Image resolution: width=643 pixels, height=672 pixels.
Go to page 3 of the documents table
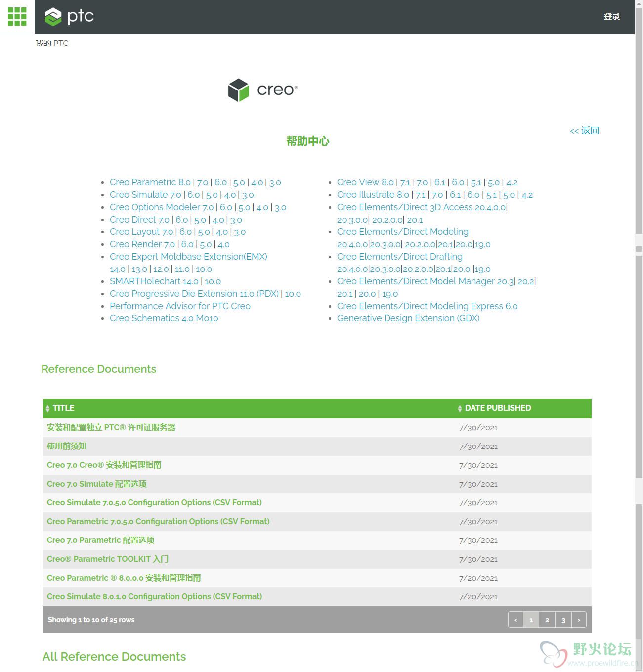pyautogui.click(x=563, y=620)
